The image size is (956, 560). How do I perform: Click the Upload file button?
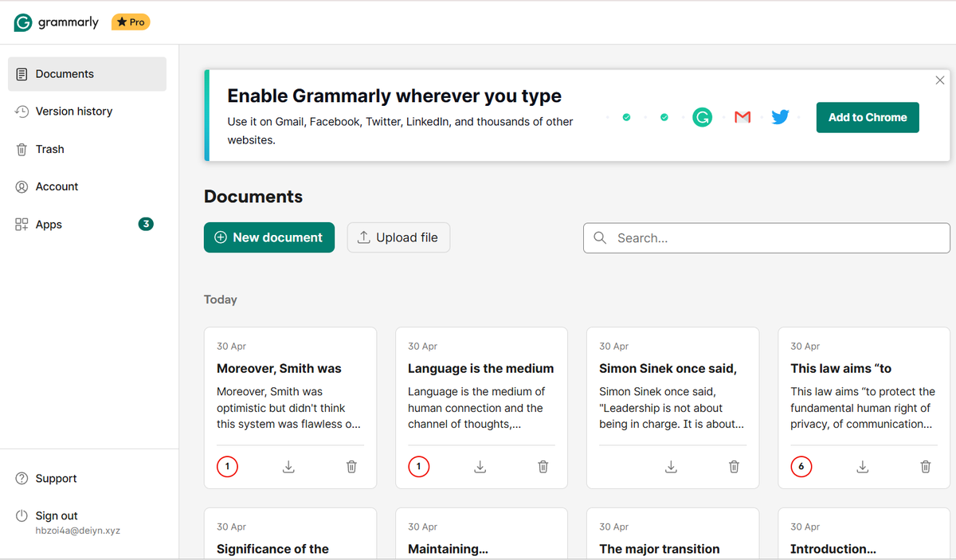pos(398,237)
